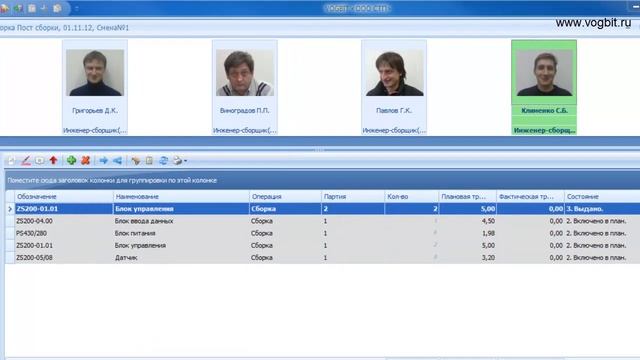Select worker card Григорьев Д.К.
The image size is (640, 360).
pos(95,87)
